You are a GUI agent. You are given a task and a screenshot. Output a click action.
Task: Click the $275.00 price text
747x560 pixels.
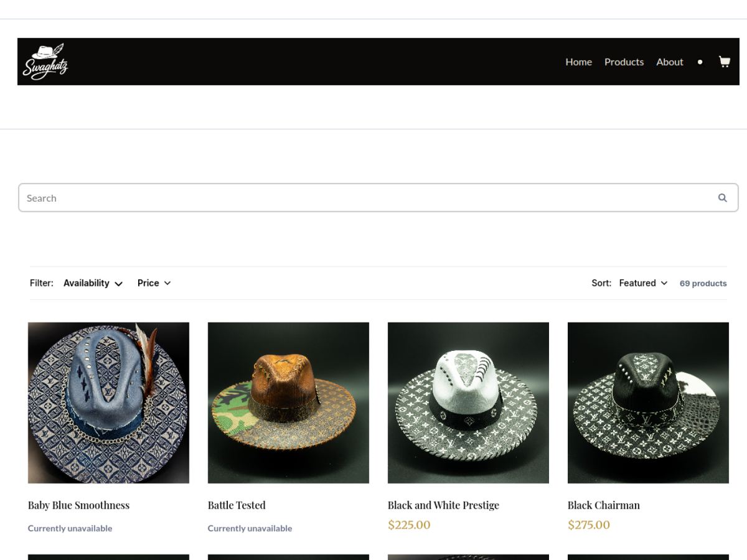pyautogui.click(x=589, y=525)
